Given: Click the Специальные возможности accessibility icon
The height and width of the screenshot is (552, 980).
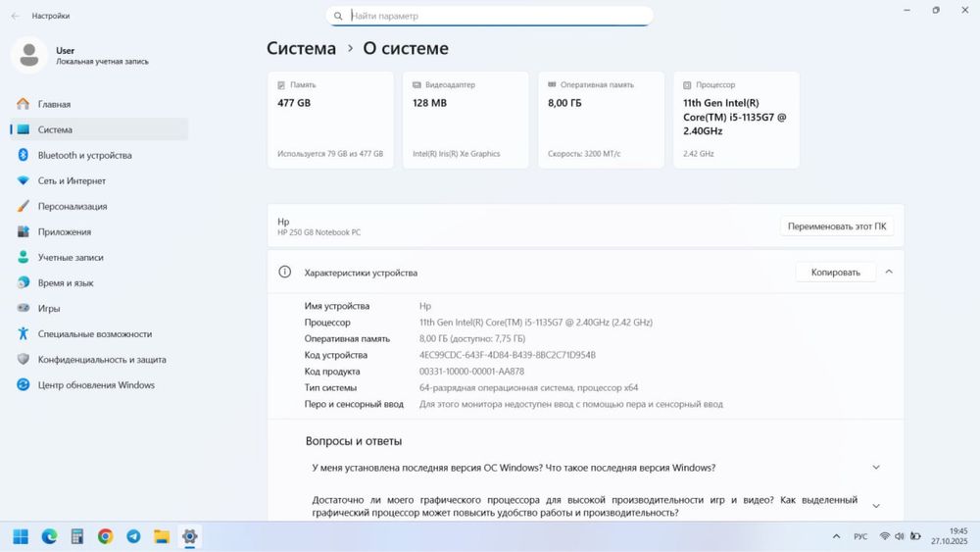Looking at the screenshot, I should click(x=24, y=333).
